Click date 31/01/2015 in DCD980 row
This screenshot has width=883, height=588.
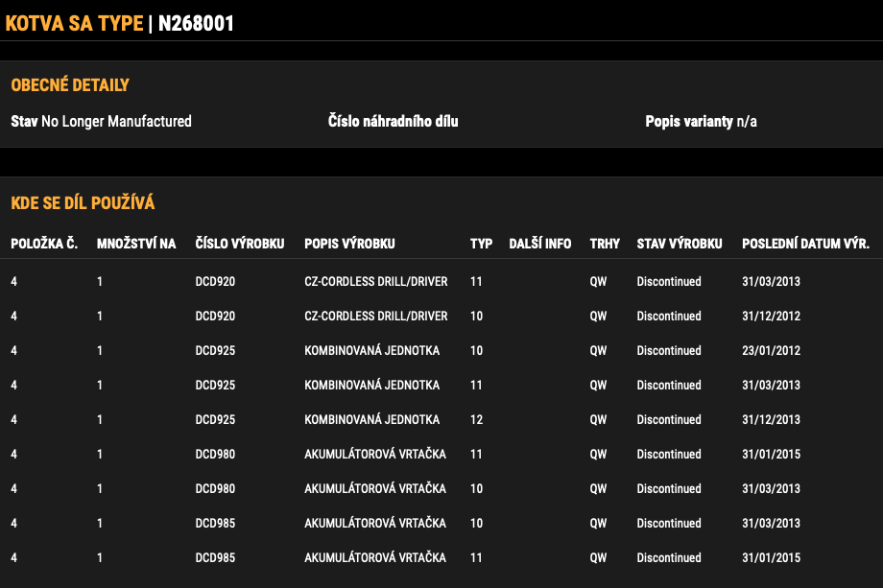coord(771,454)
